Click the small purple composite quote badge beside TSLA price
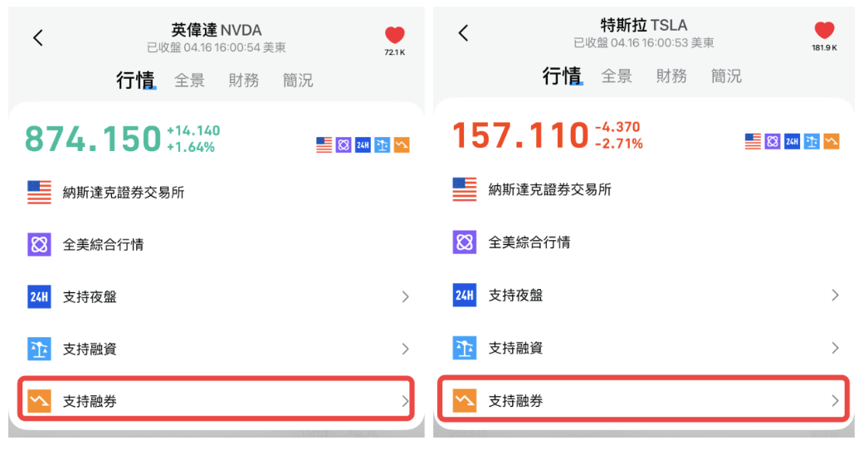The image size is (868, 450). tap(773, 141)
